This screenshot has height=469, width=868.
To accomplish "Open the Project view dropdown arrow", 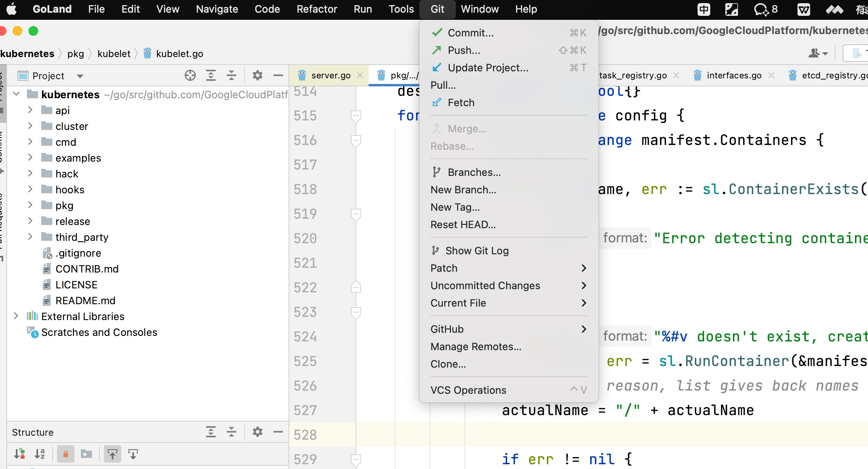I will coord(80,76).
